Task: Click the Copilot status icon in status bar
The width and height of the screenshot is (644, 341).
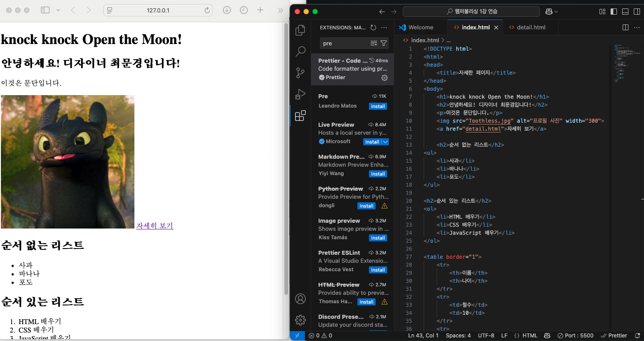Action: pyautogui.click(x=547, y=336)
